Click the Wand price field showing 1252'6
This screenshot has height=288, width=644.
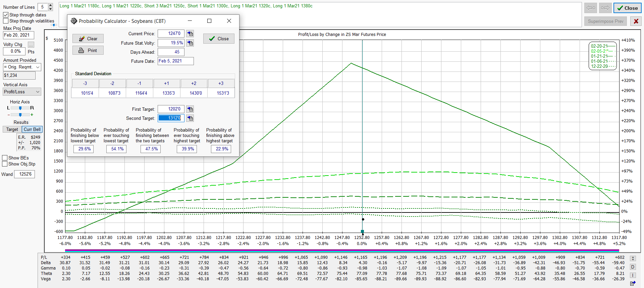click(24, 174)
